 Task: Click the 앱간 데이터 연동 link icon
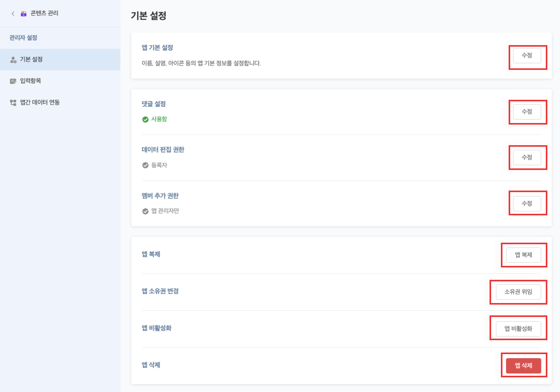(x=13, y=103)
